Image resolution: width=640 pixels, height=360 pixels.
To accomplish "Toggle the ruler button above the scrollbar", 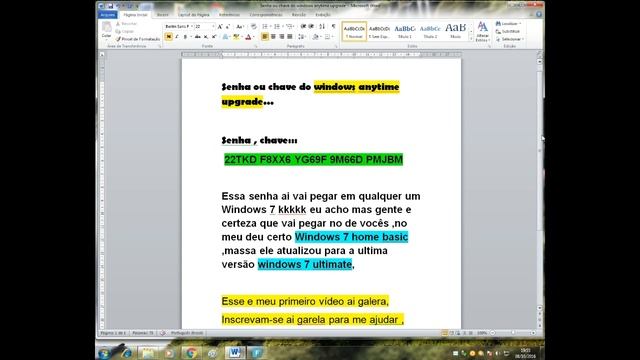I will click(x=540, y=54).
